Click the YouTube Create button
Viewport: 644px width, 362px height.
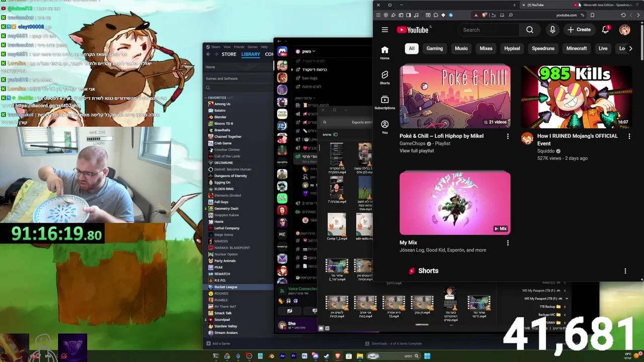click(579, 30)
